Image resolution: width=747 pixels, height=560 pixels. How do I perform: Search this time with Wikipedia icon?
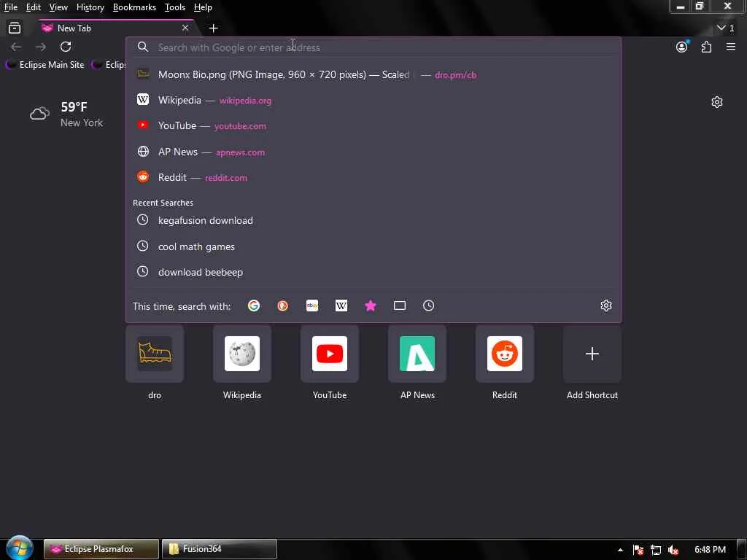pyautogui.click(x=341, y=306)
